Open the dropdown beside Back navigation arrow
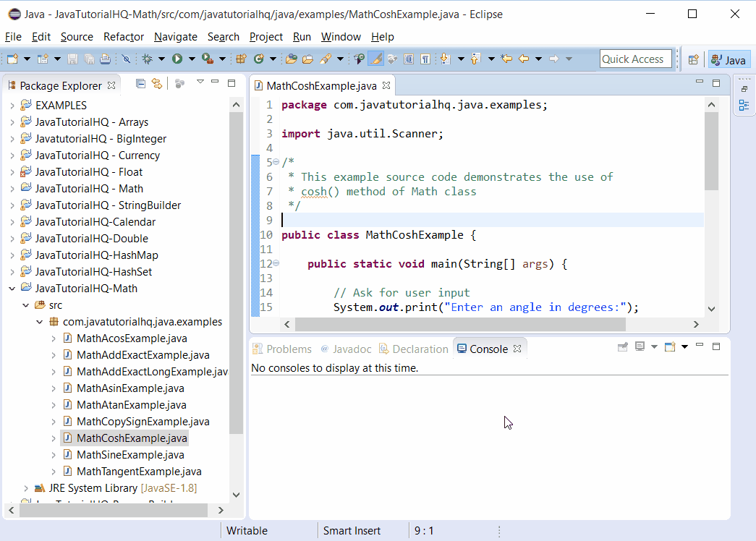Image resolution: width=756 pixels, height=541 pixels. [538, 59]
